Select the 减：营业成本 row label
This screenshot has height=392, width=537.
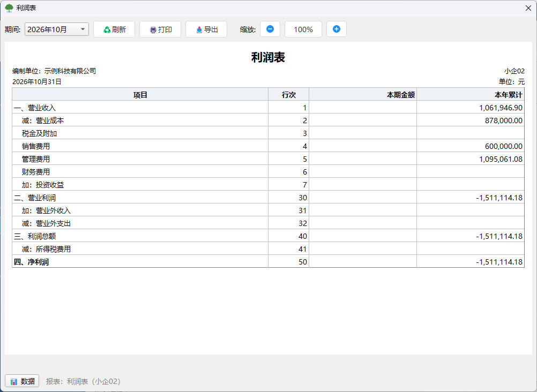[x=43, y=120]
